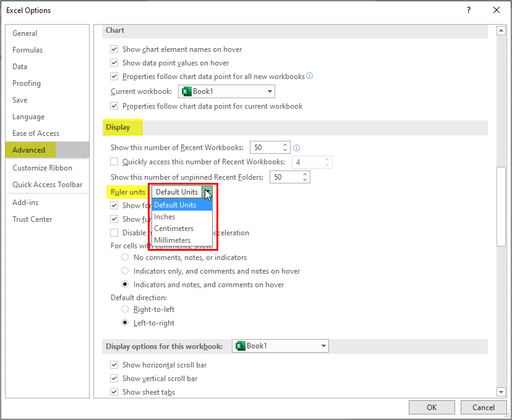512x420 pixels.
Task: Open the Save options category
Action: [x=48, y=100]
